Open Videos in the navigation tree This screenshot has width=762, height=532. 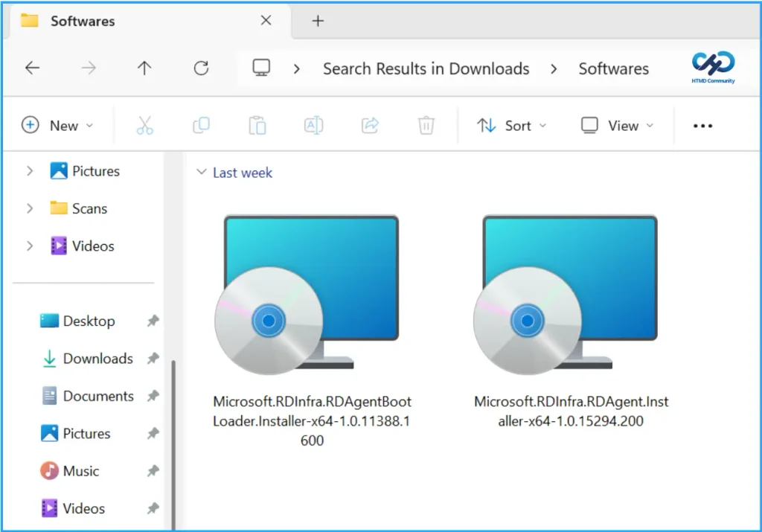point(83,246)
